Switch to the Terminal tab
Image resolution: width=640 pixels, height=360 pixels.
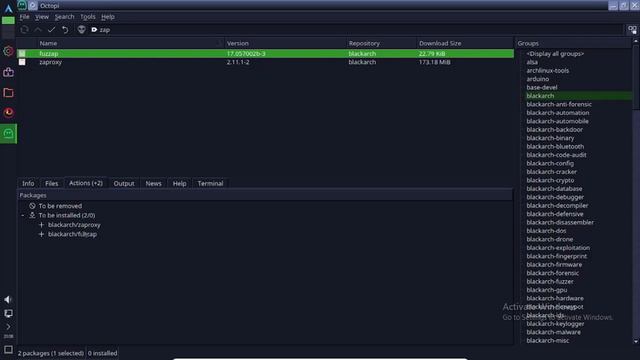click(210, 184)
